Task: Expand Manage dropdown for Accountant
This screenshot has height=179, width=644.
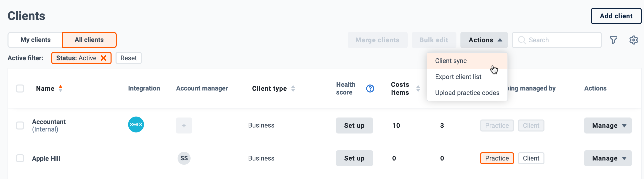Action: point(608,125)
